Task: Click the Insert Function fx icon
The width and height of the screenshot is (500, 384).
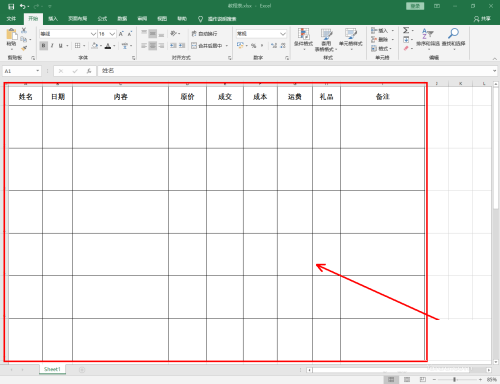Action: pyautogui.click(x=89, y=71)
